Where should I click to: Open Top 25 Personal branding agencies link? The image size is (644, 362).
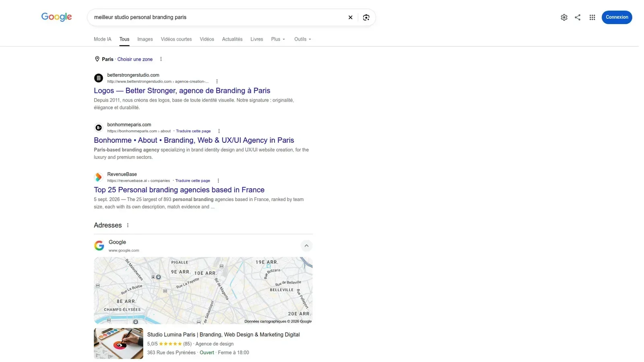(x=179, y=190)
